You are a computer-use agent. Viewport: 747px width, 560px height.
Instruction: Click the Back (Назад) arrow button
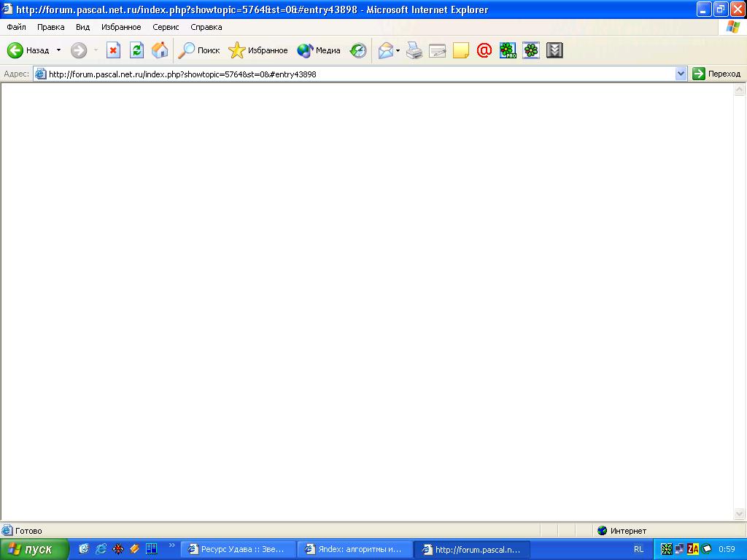pyautogui.click(x=27, y=50)
